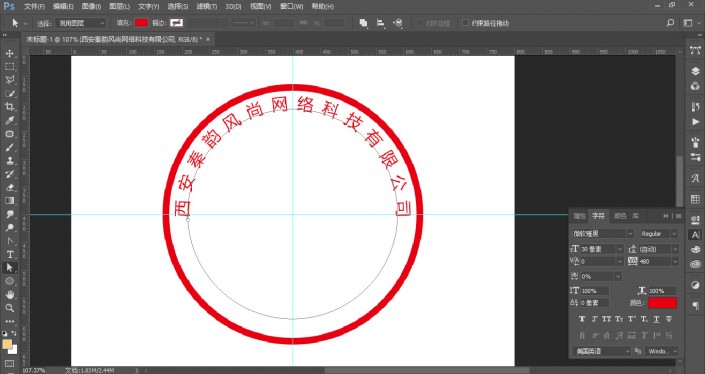Select the Quick Selection tool
This screenshot has height=374, width=705.
(9, 94)
